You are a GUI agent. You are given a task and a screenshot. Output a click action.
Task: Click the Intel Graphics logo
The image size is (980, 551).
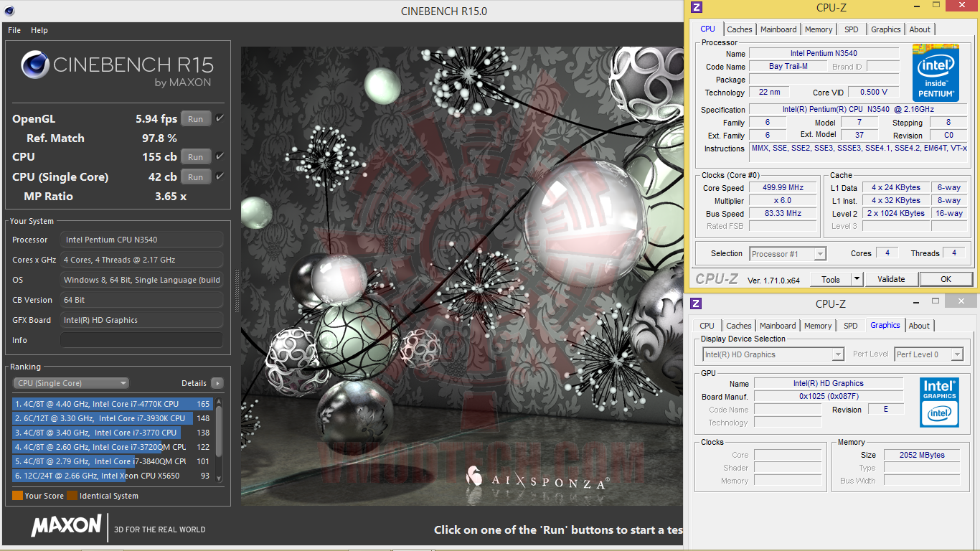point(939,401)
